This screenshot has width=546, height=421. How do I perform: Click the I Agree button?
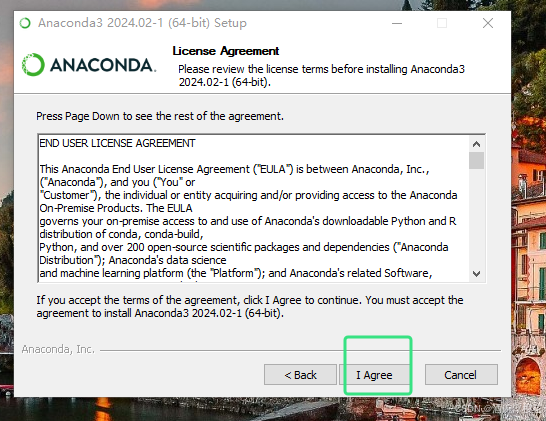tap(374, 375)
